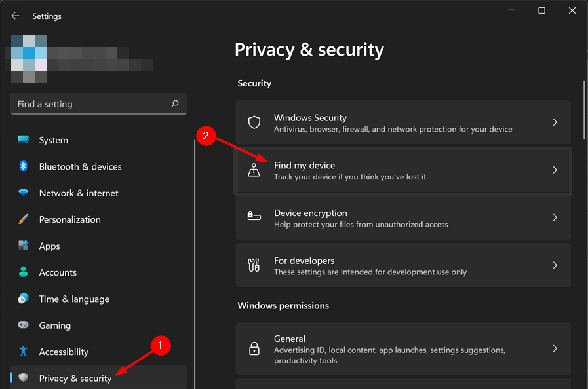Open Find my device via chevron
588x389 pixels.
tap(555, 170)
